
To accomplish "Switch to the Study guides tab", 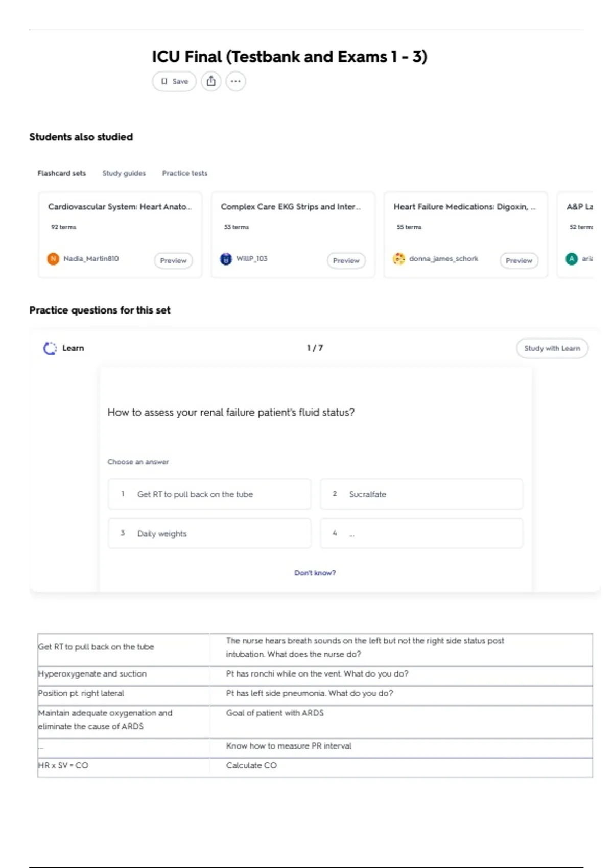I will click(124, 173).
